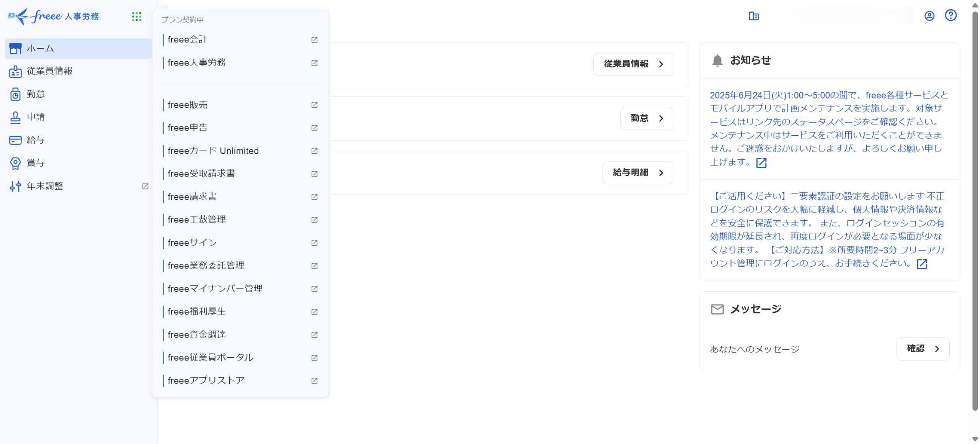
Task: Open the user account profile icon
Action: pyautogui.click(x=929, y=16)
